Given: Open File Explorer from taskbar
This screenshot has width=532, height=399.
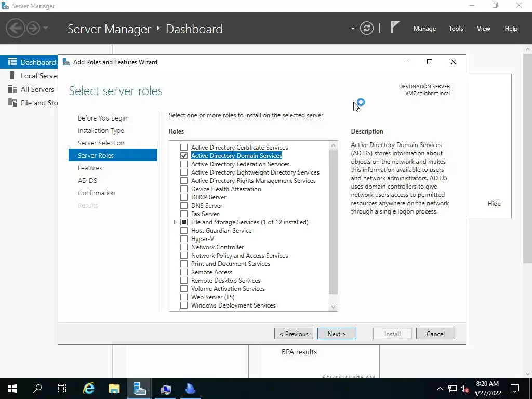Looking at the screenshot, I should [x=114, y=389].
